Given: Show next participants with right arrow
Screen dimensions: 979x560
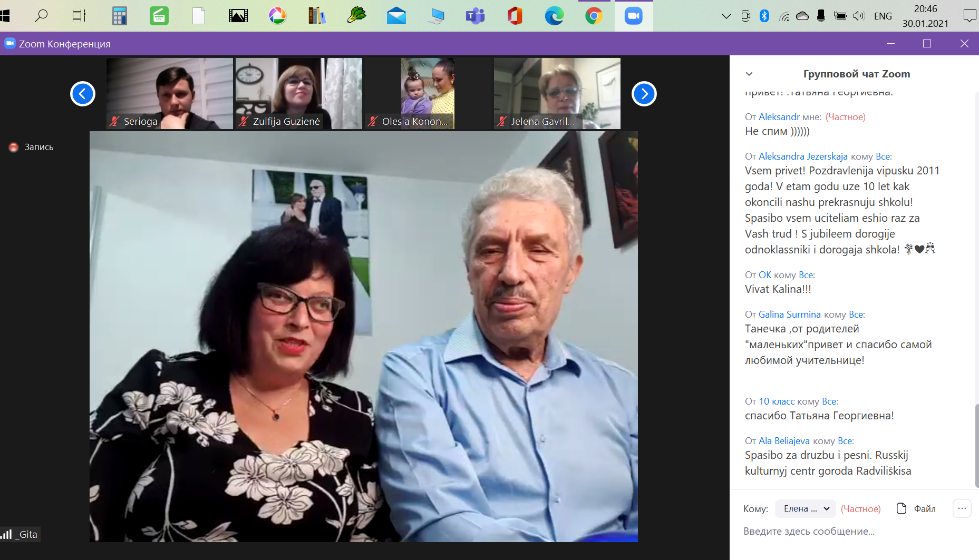Looking at the screenshot, I should pos(644,94).
